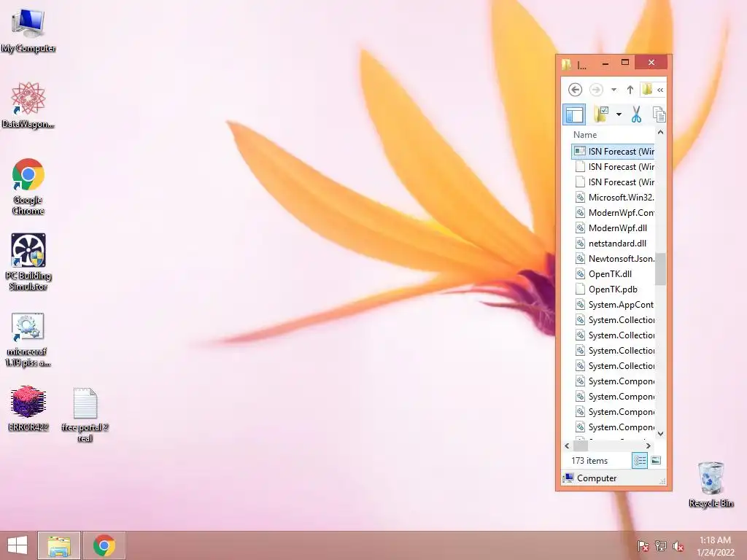Viewport: 747px width, 560px height.
Task: Open the Action Center flag tray icon
Action: point(643,545)
